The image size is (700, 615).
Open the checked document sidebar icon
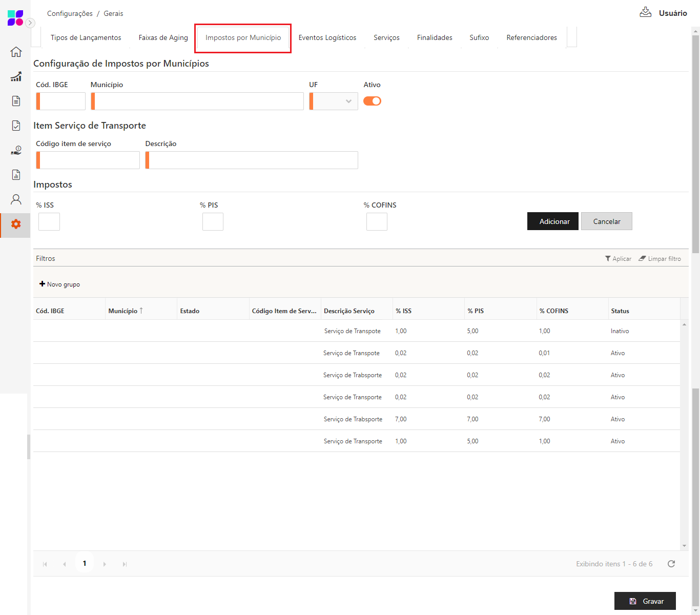point(16,126)
